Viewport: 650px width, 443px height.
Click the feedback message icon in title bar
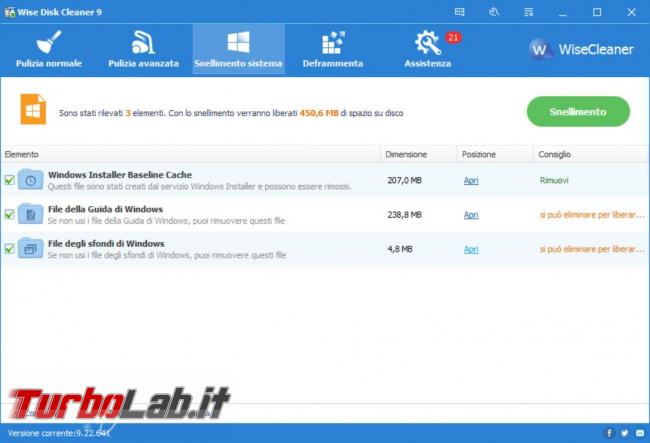coord(459,12)
